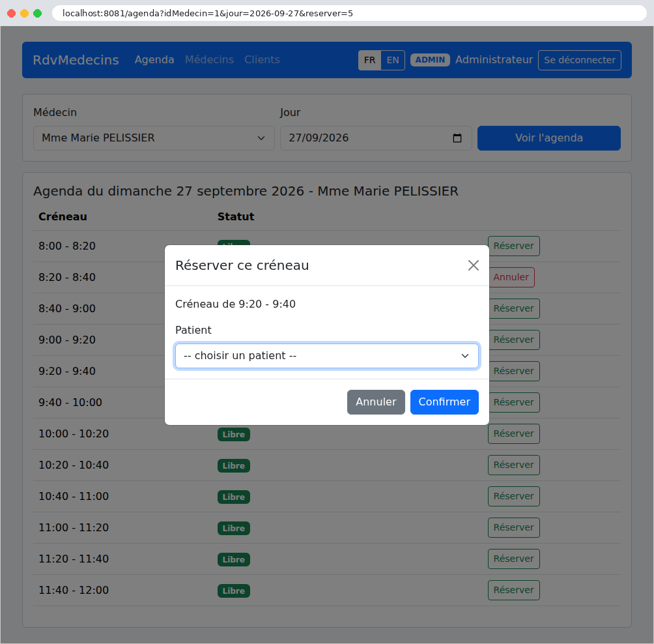This screenshot has height=644, width=654.
Task: Reserve the 8:00 - 8:20 slot
Action: pyautogui.click(x=514, y=246)
